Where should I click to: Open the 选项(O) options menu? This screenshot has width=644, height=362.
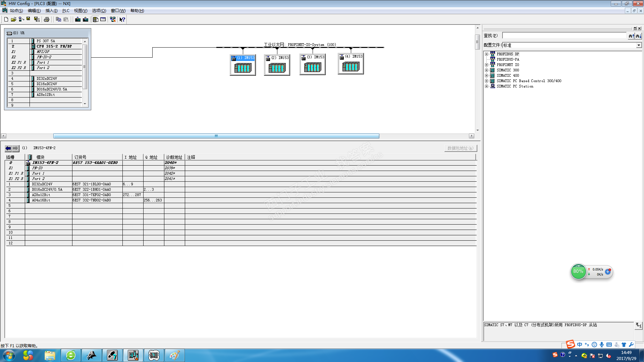99,11
